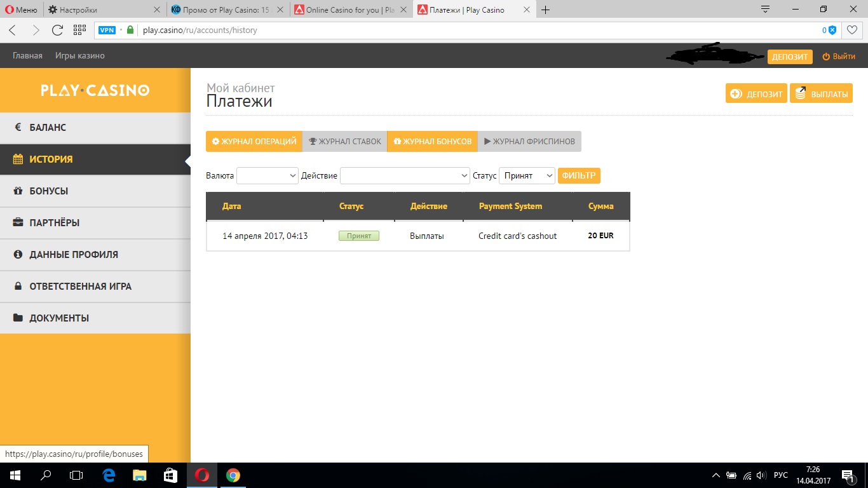Screen dimensions: 868x488
Task: Show hidden system tray icons
Action: pyautogui.click(x=716, y=475)
